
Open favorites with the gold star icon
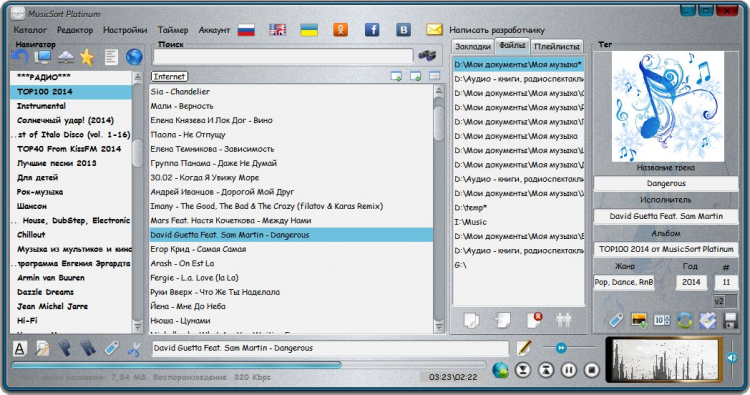point(87,58)
